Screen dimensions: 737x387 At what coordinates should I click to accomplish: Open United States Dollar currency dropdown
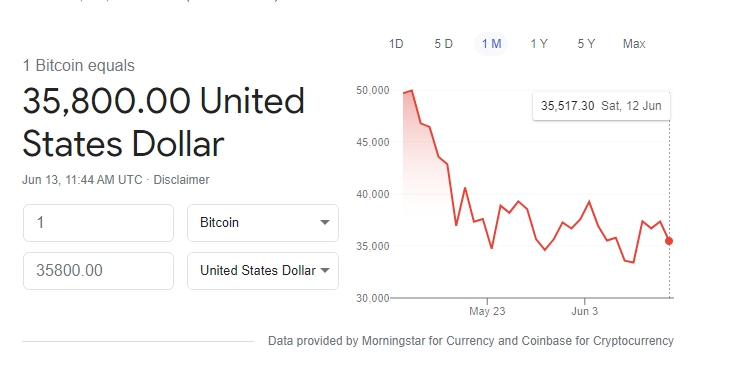click(x=263, y=270)
